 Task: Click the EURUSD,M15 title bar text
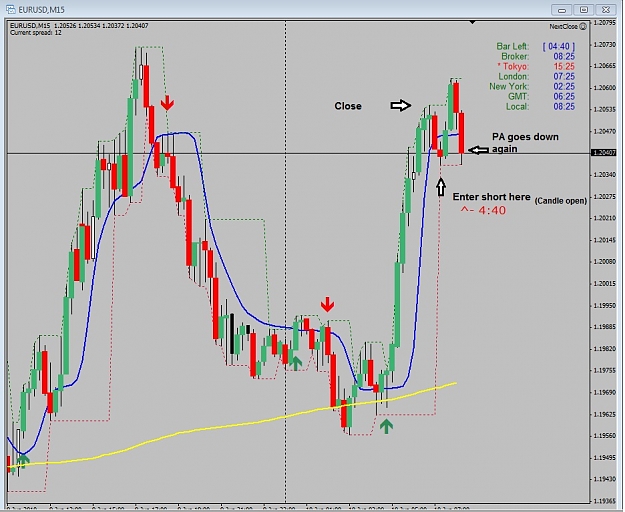[41, 9]
